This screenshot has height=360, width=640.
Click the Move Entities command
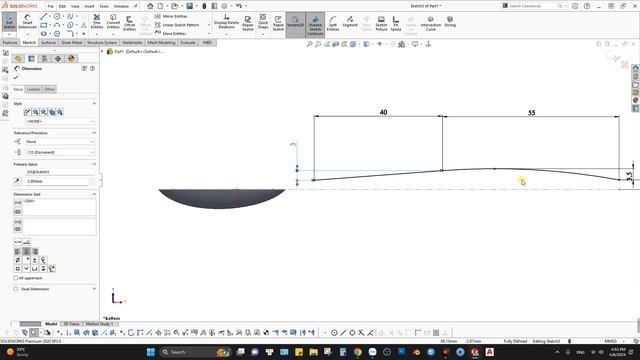coord(171,33)
